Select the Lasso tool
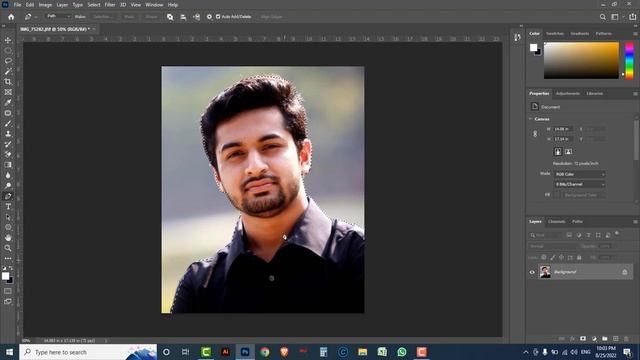 click(x=8, y=61)
